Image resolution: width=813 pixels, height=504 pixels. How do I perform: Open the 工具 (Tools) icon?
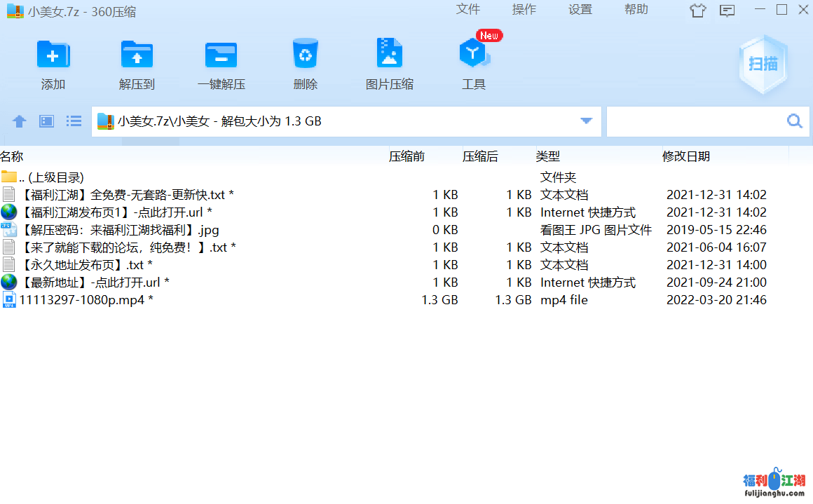[x=474, y=55]
